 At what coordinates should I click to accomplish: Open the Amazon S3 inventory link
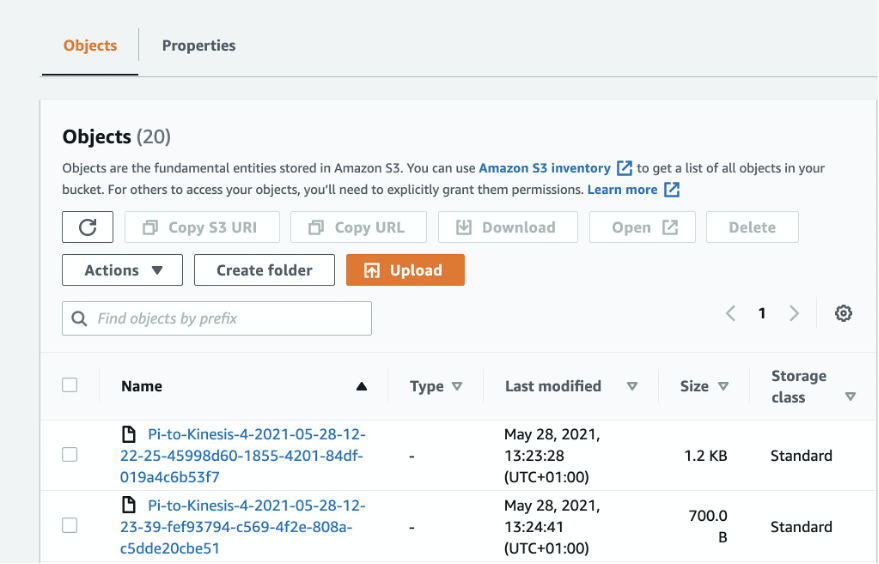click(x=544, y=169)
